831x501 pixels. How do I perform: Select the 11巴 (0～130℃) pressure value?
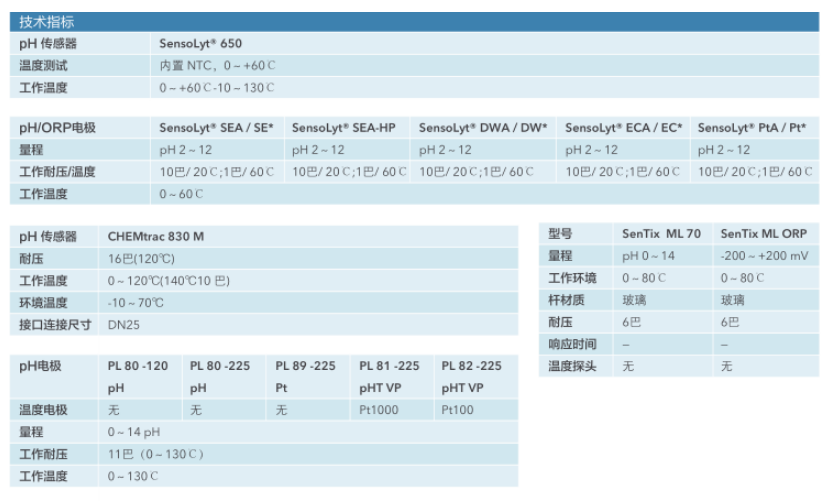click(155, 454)
